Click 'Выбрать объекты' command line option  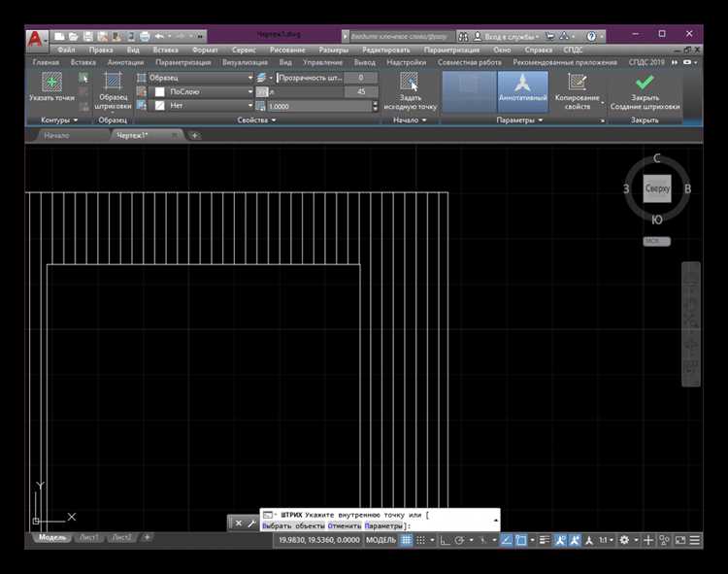point(292,525)
